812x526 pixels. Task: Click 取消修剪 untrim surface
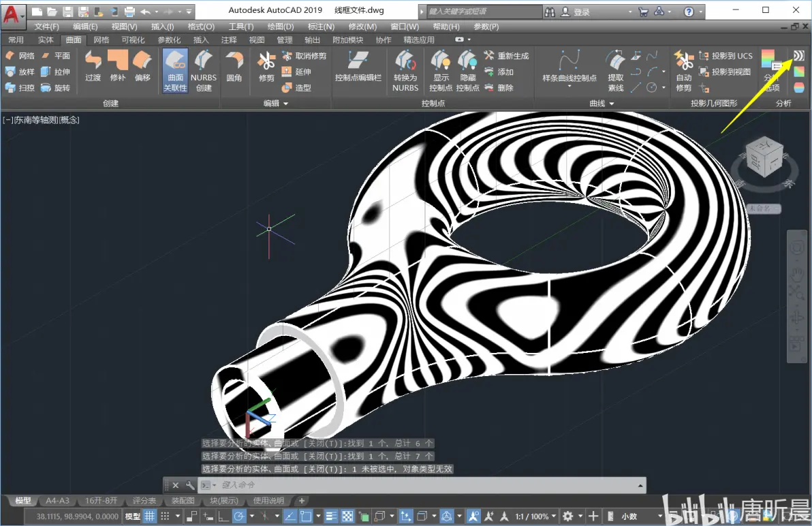pos(304,56)
